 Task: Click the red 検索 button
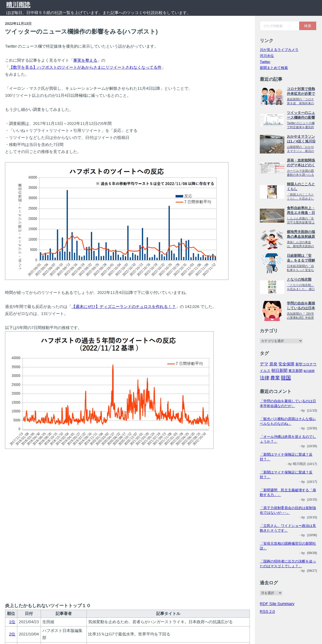pos(307,26)
